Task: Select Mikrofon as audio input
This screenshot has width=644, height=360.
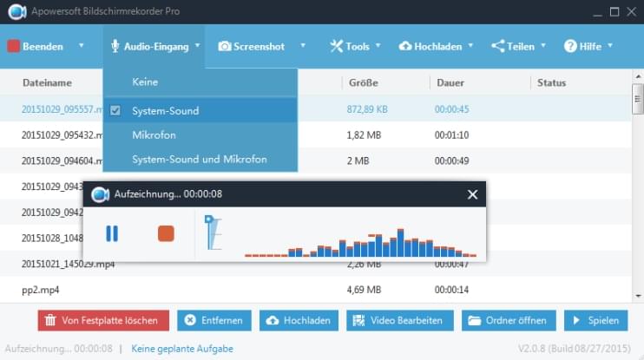Action: 154,135
